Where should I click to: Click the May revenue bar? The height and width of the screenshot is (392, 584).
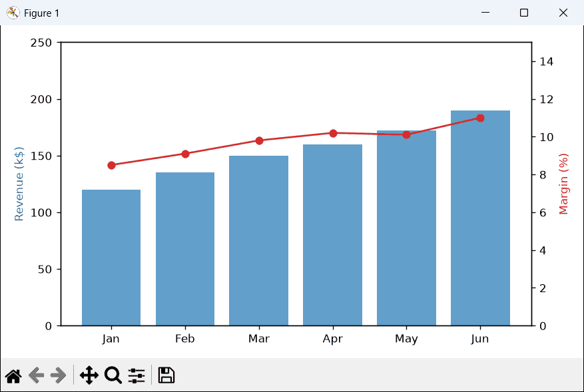406,228
